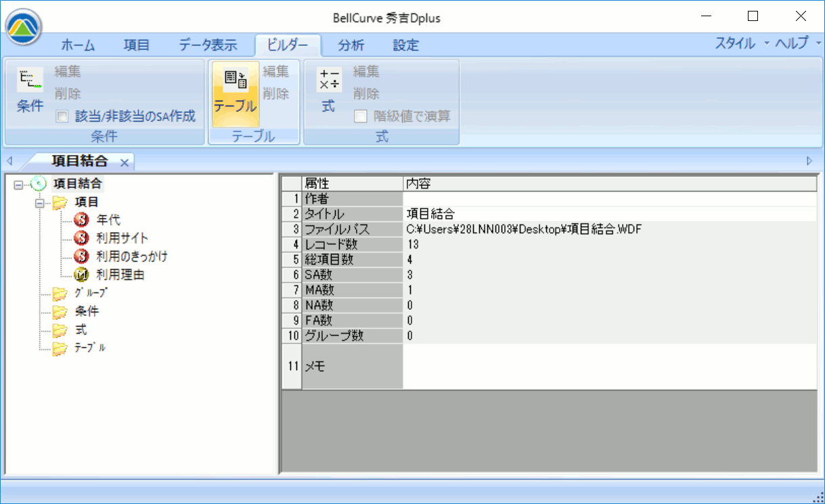The width and height of the screenshot is (825, 504).
Task: Toggle 階級値で演算 checkbox
Action: click(x=361, y=116)
